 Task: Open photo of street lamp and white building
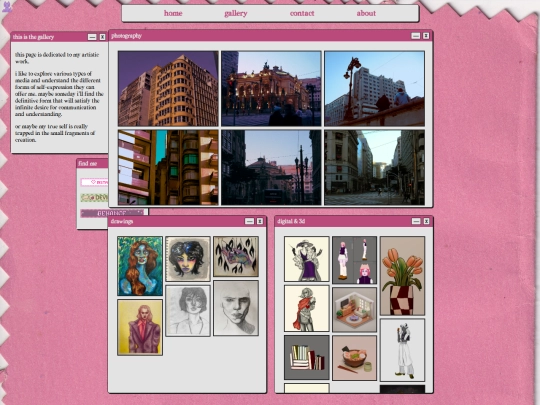374,89
